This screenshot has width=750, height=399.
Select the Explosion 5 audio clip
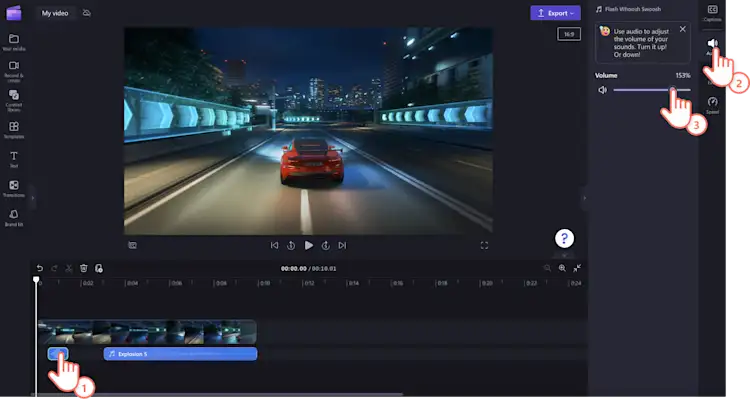tap(180, 354)
